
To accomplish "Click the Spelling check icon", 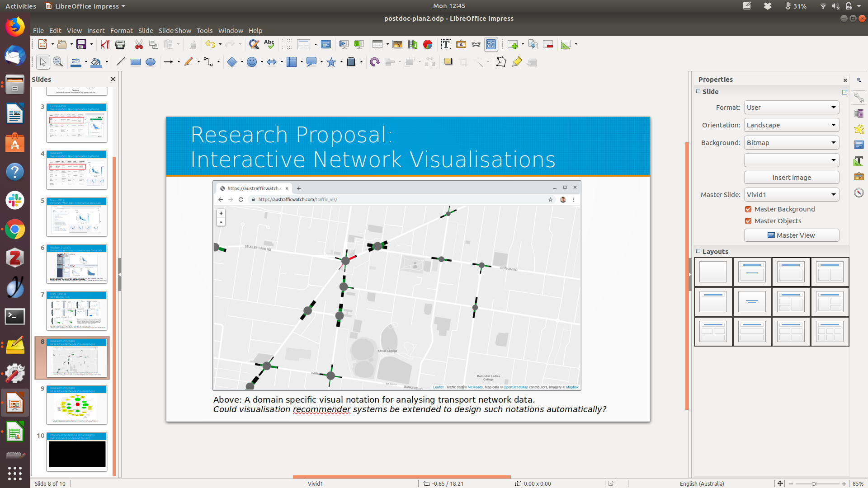I will coord(269,44).
